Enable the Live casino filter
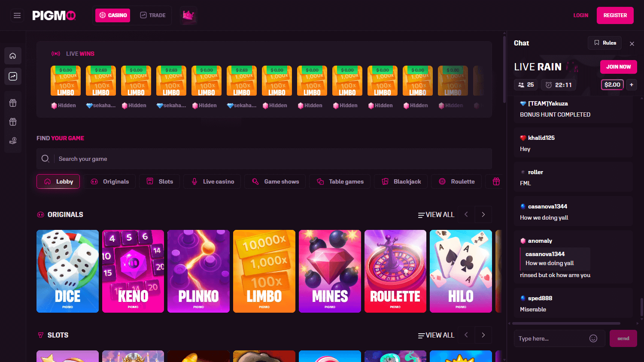644x362 pixels. (x=212, y=181)
